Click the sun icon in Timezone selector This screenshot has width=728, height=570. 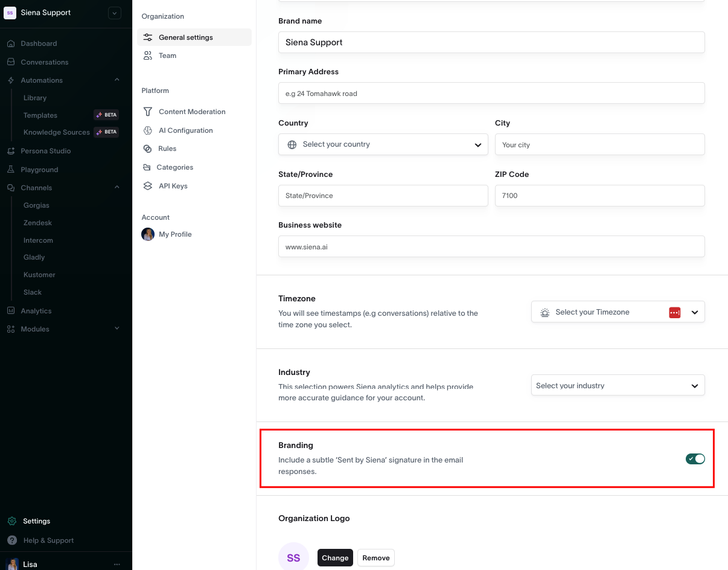[545, 313]
